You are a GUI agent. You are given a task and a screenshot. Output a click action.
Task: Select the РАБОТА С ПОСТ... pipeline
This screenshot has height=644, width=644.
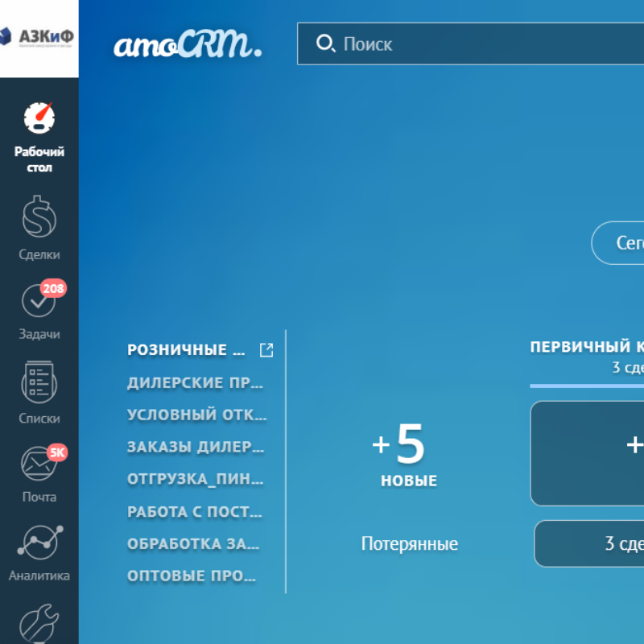click(x=194, y=512)
